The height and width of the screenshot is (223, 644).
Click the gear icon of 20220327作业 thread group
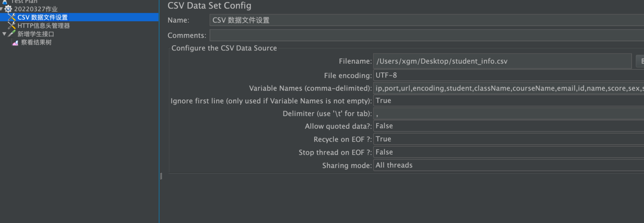[8, 9]
